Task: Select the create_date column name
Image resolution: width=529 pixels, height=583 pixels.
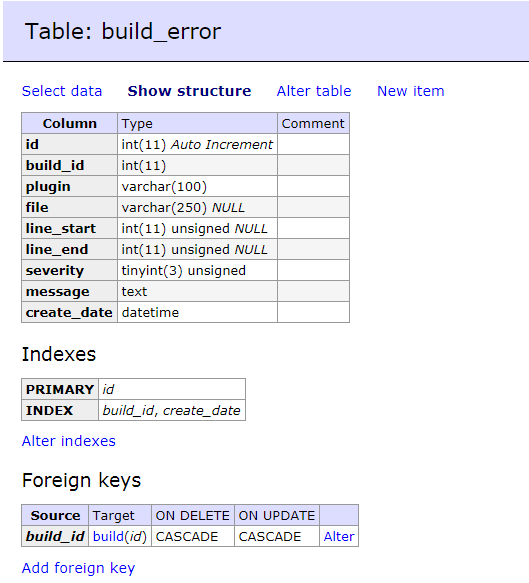Action: tap(69, 313)
